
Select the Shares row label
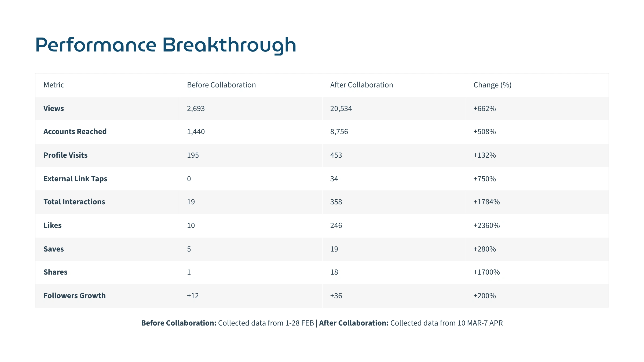(56, 272)
